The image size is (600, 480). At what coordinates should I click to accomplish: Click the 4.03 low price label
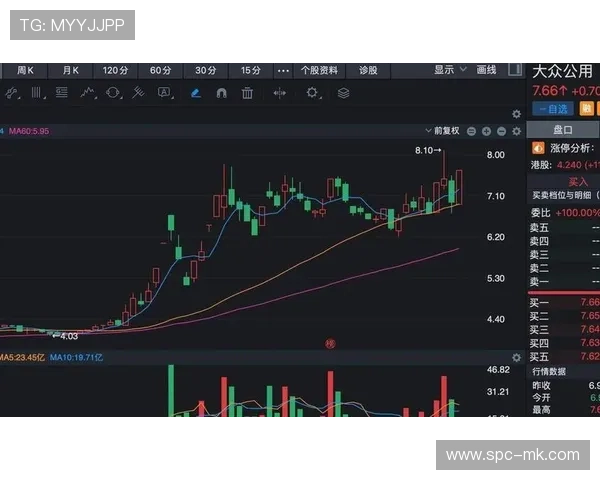point(65,336)
